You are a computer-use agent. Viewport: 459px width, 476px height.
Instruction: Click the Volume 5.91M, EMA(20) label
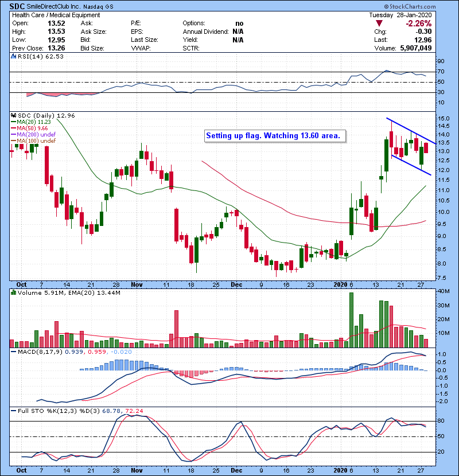click(69, 292)
